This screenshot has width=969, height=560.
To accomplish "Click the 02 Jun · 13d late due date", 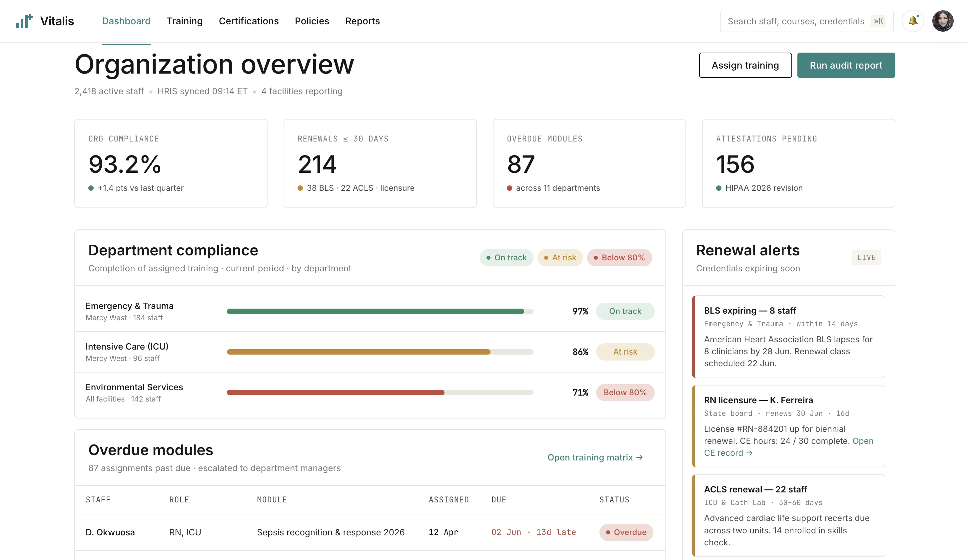I will (534, 533).
